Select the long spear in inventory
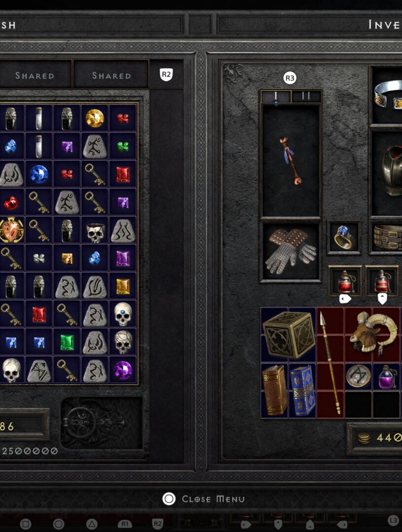The image size is (402, 532). (x=330, y=363)
